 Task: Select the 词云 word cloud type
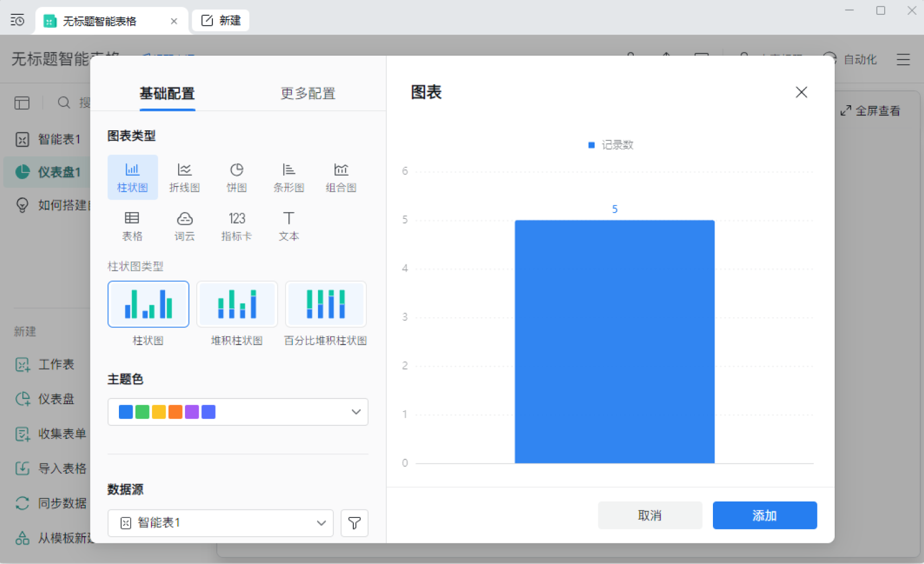click(x=184, y=226)
